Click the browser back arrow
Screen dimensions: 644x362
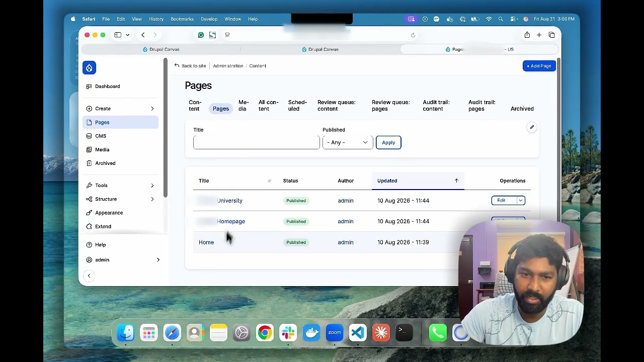pos(143,35)
